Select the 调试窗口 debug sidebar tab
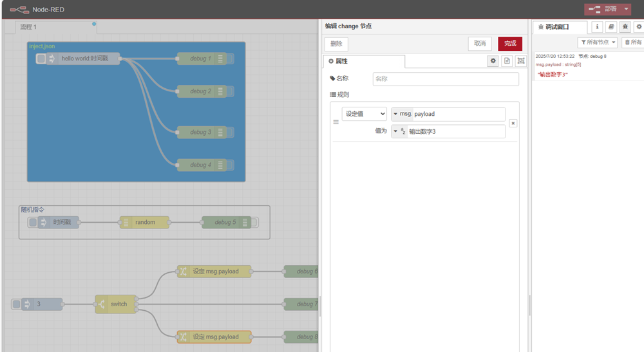Image resolution: width=644 pixels, height=352 pixels. [x=560, y=27]
